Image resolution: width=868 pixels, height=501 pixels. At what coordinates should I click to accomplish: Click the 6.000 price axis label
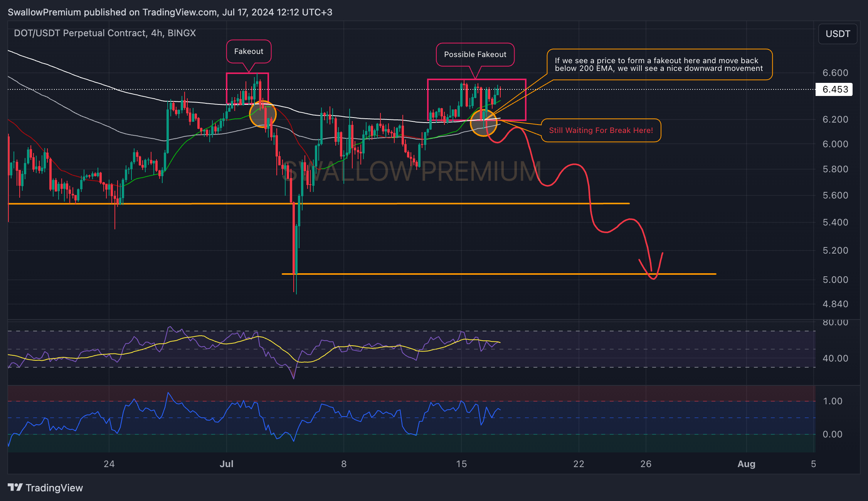(x=835, y=144)
